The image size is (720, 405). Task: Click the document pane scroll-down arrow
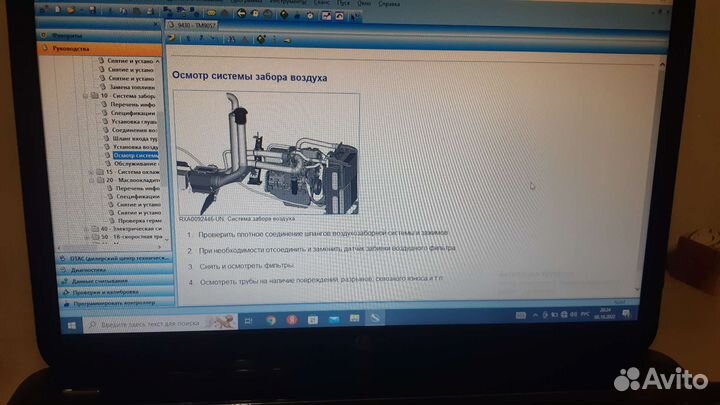[x=637, y=290]
